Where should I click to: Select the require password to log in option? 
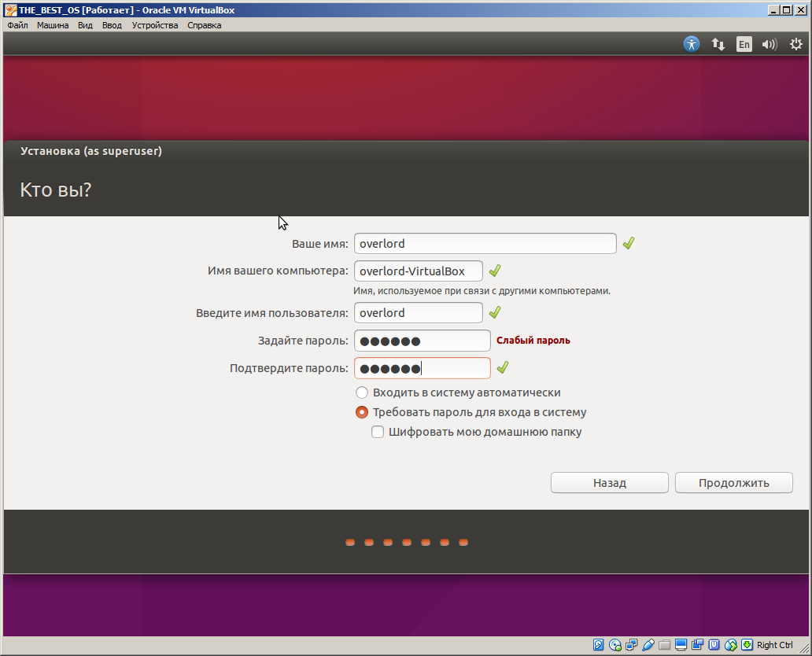[361, 412]
